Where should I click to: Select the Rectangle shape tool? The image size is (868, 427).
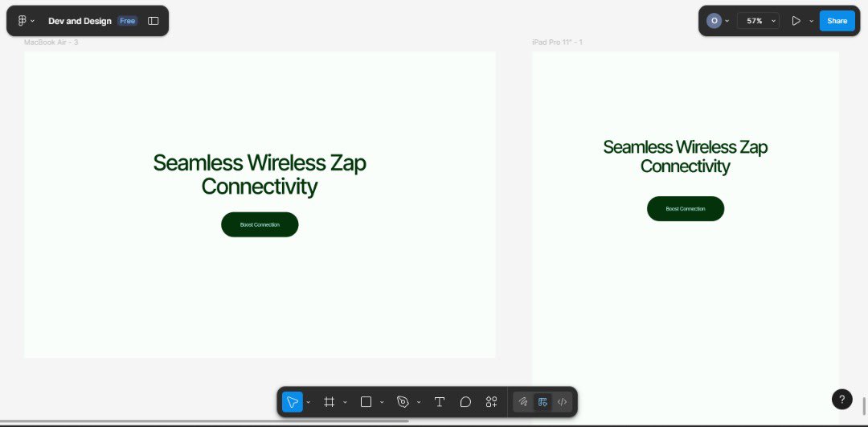pos(366,402)
